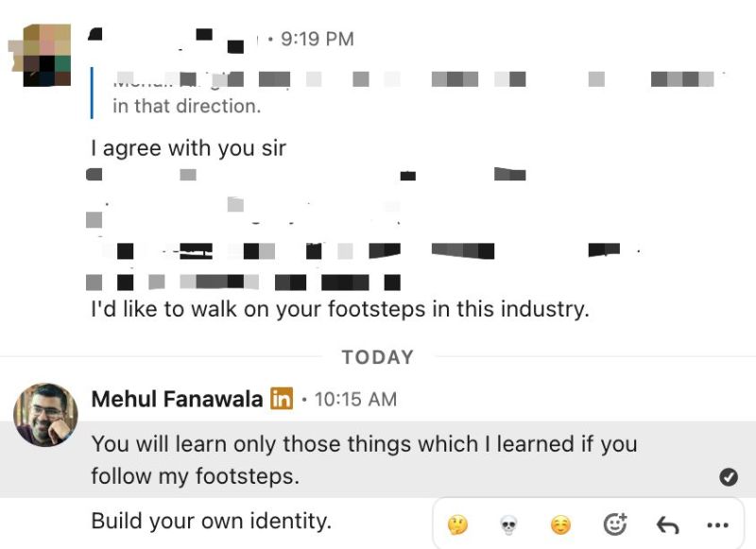756x549 pixels.
Task: React with the skull emoji
Action: [x=508, y=524]
